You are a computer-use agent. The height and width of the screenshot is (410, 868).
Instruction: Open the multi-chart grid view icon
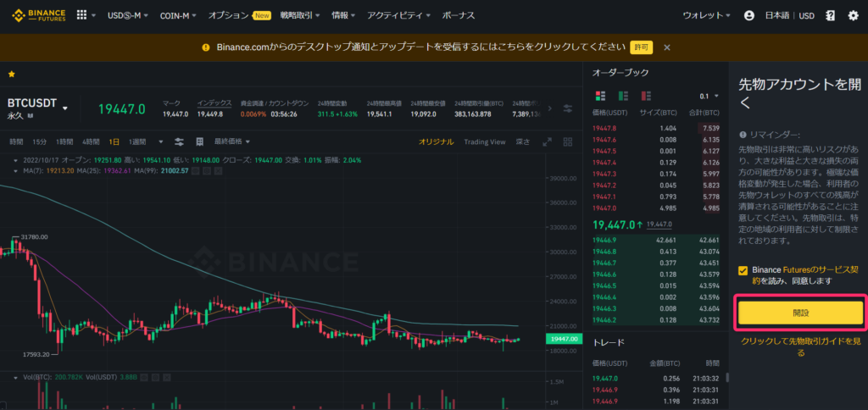pos(567,141)
